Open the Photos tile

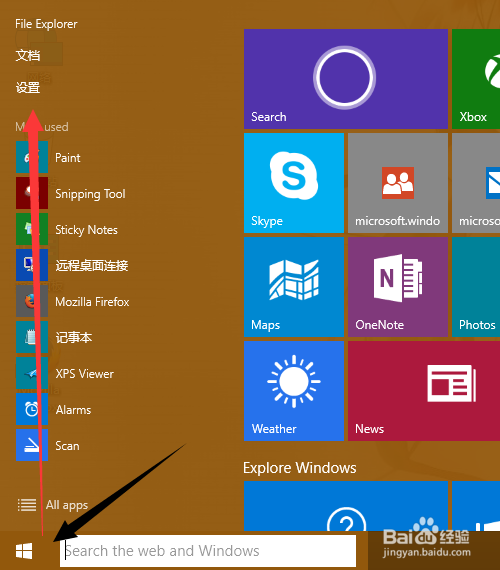click(476, 287)
